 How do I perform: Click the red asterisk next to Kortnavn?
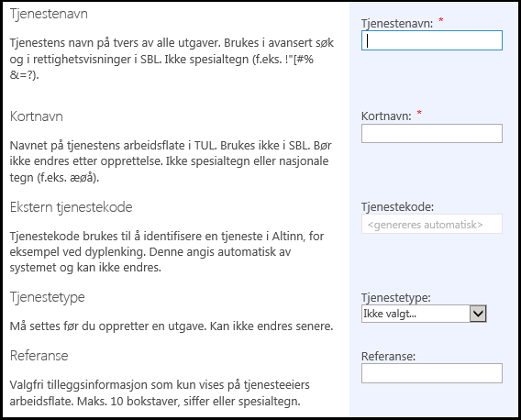(419, 113)
